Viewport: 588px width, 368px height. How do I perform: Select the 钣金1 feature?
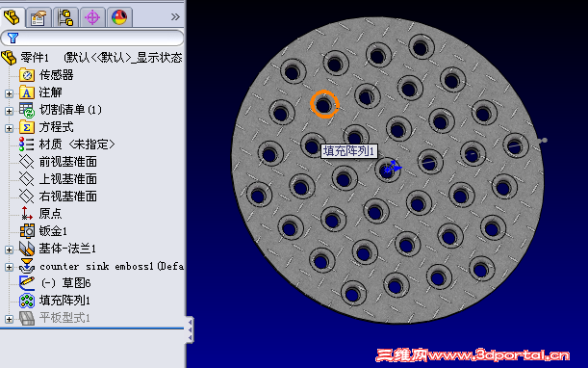pos(53,231)
